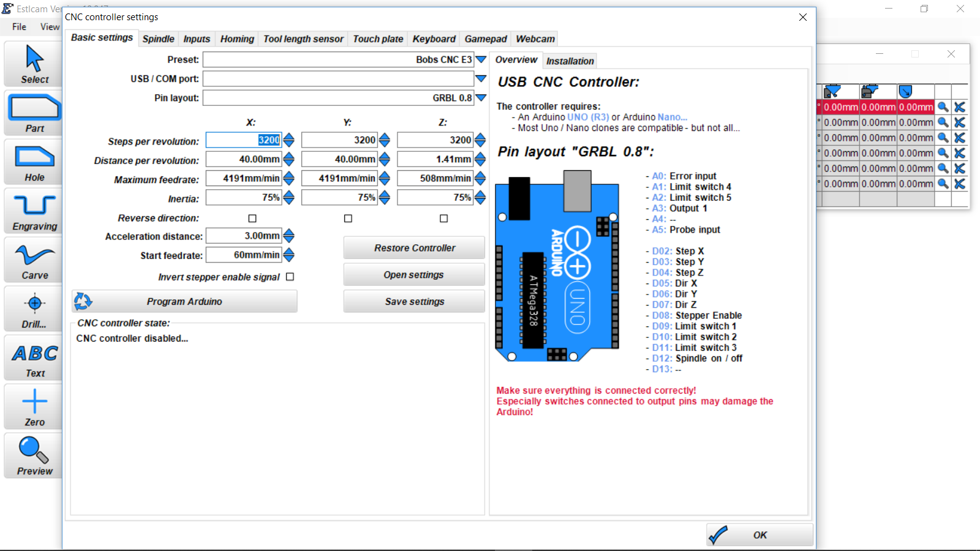Choose the Hole tool

click(x=34, y=163)
